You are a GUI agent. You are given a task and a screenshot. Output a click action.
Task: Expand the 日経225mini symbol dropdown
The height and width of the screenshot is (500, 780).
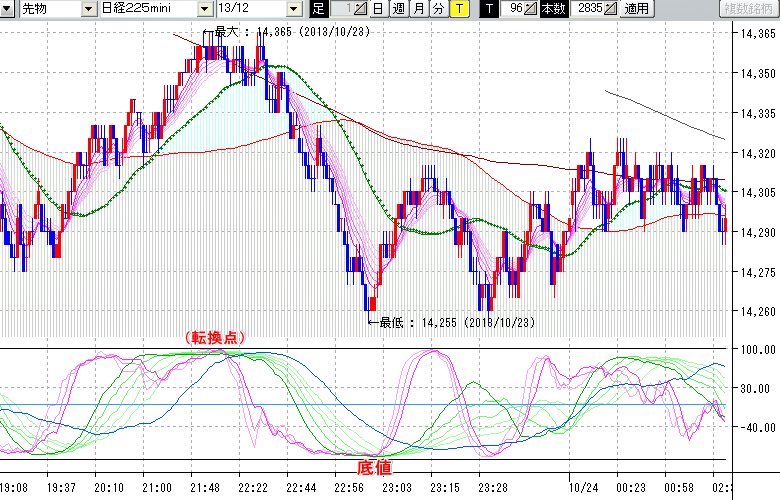(204, 9)
